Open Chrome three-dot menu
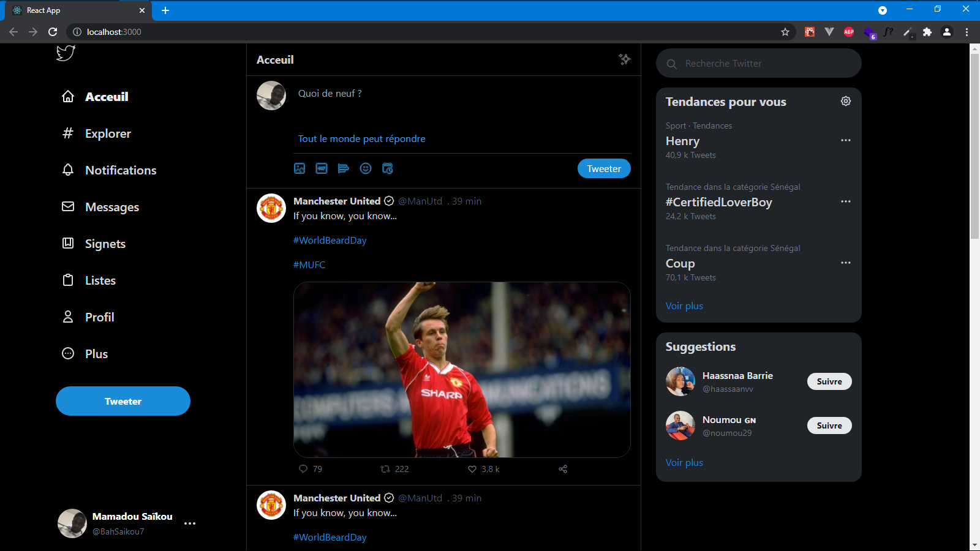 tap(967, 32)
